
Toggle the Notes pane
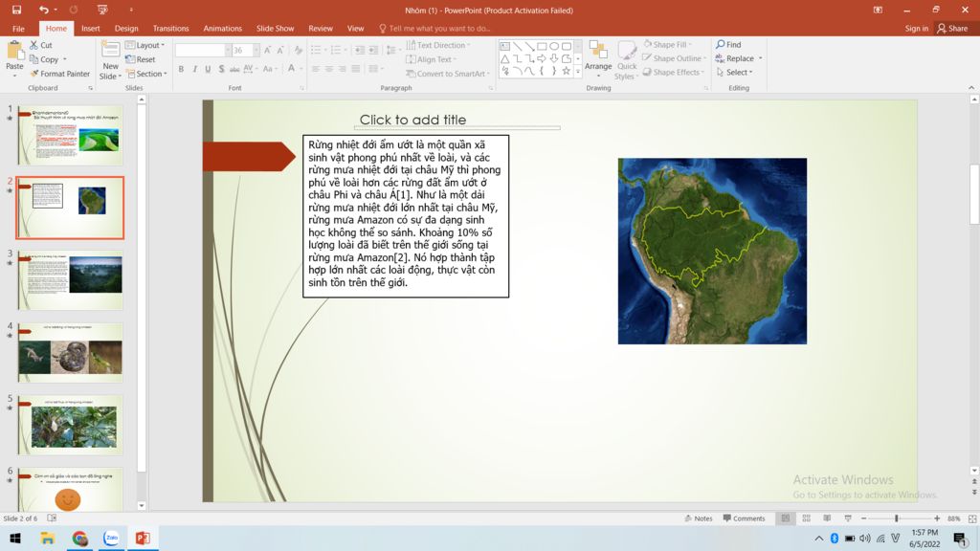click(698, 518)
